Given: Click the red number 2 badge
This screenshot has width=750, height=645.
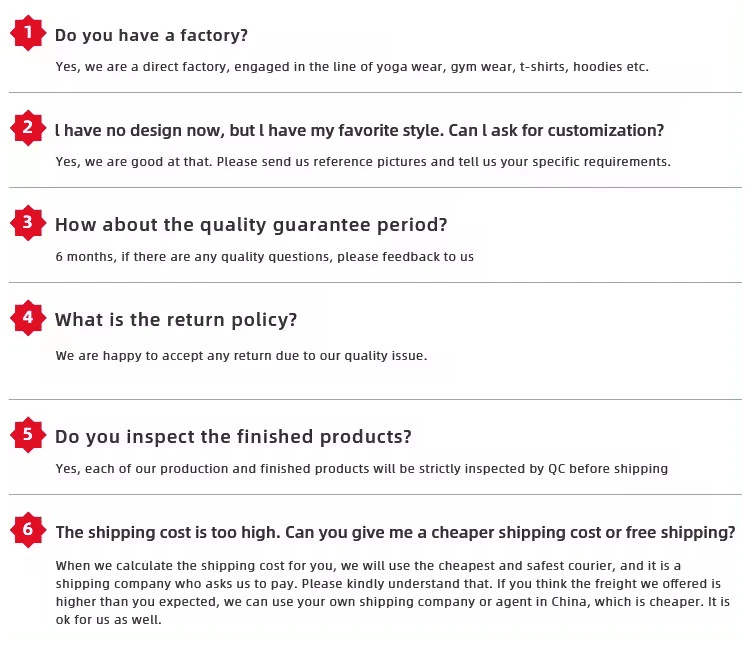Looking at the screenshot, I should click(x=28, y=128).
